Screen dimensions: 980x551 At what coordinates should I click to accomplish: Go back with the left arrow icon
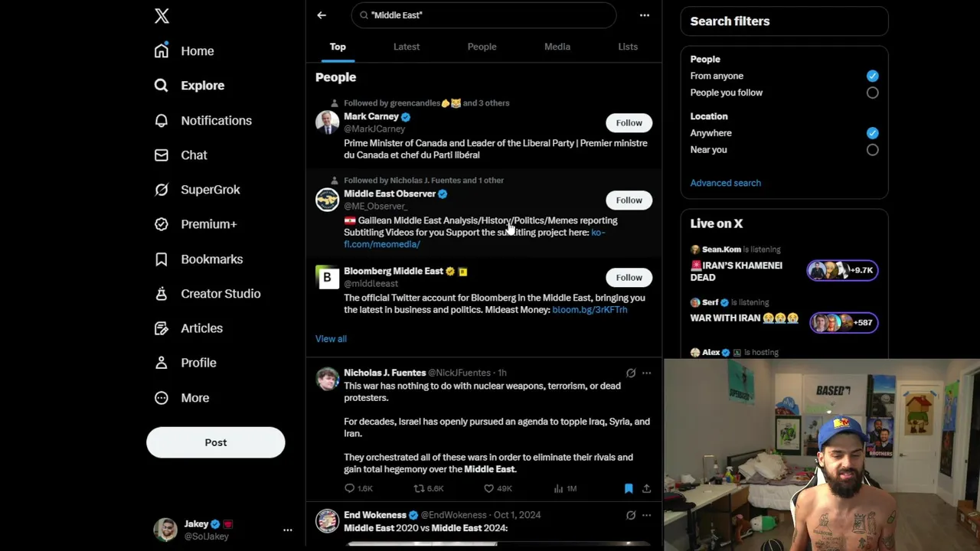(x=322, y=15)
